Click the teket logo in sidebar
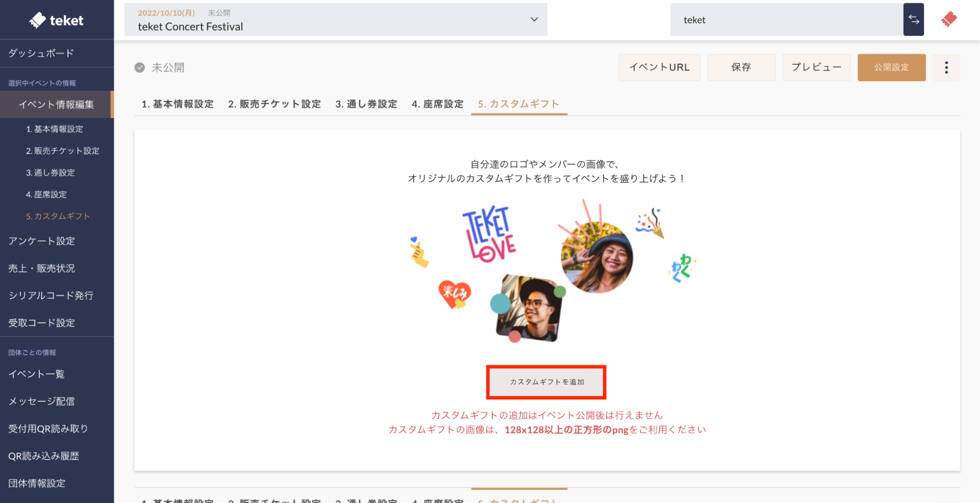980x503 pixels. [x=56, y=20]
